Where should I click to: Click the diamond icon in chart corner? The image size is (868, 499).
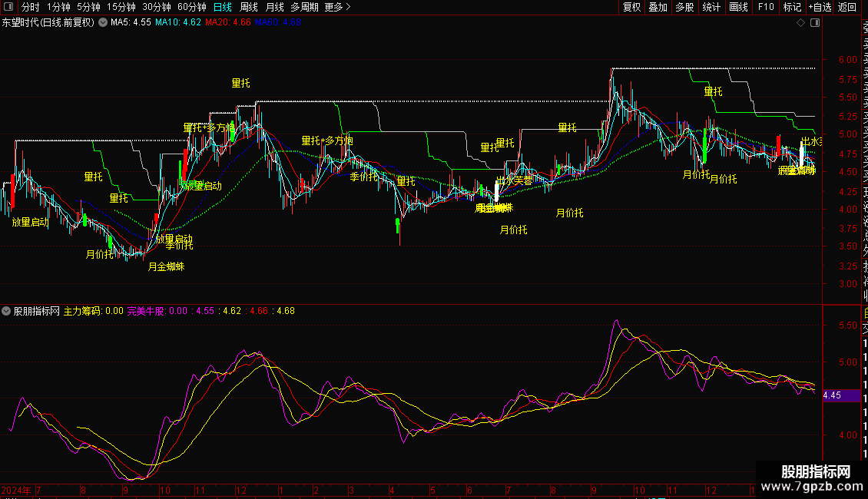click(x=800, y=23)
